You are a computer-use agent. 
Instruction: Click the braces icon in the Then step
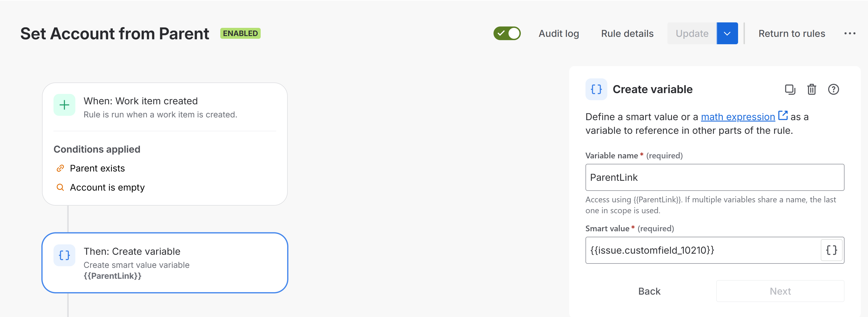pos(64,255)
